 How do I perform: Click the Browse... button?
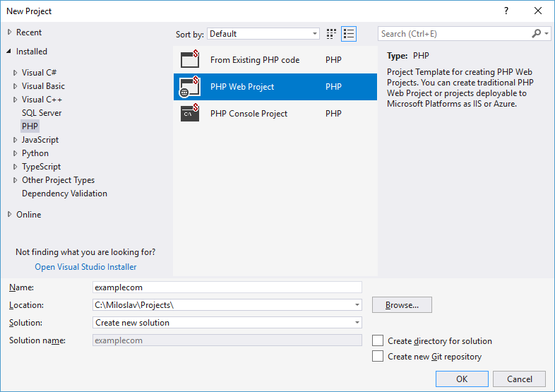tap(402, 305)
